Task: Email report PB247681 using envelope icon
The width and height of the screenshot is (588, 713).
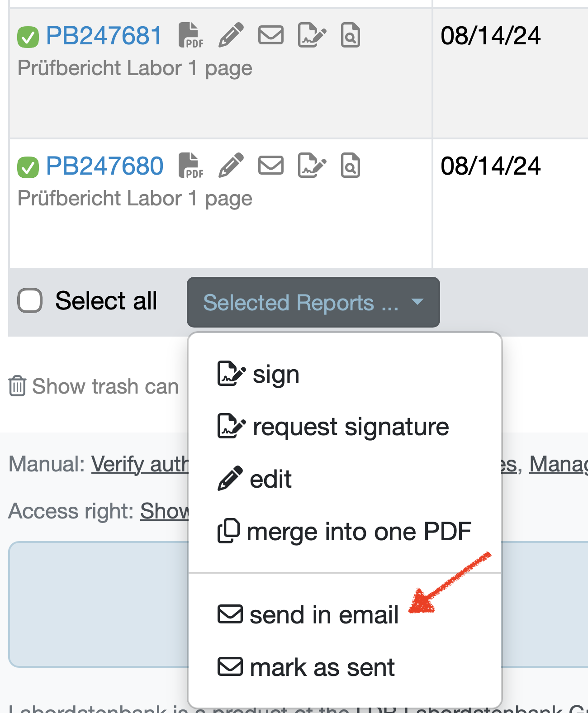Action: [x=271, y=35]
